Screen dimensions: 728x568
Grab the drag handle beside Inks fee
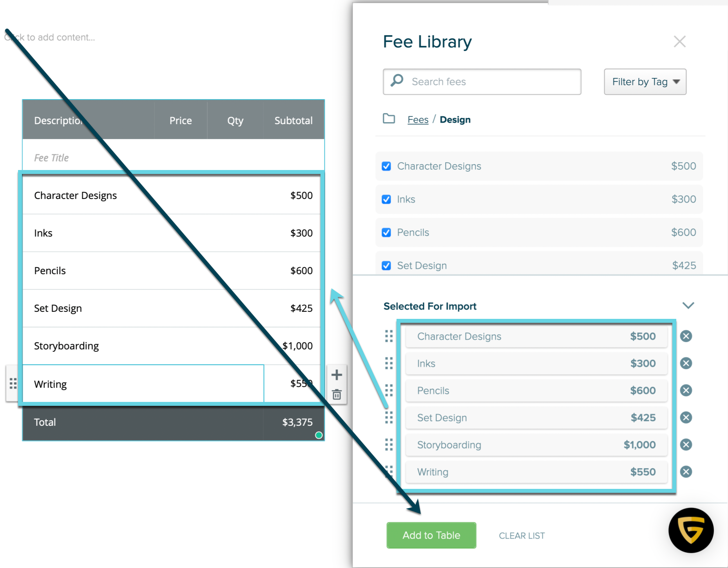coord(389,363)
